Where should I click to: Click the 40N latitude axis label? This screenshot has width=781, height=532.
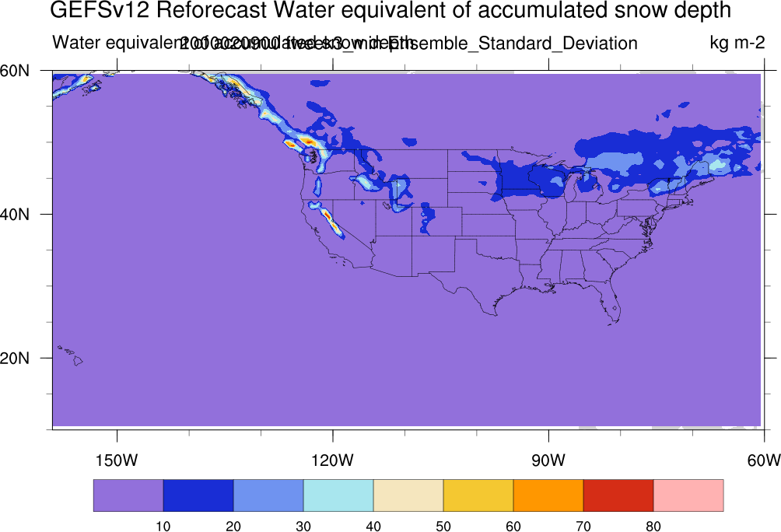point(15,215)
